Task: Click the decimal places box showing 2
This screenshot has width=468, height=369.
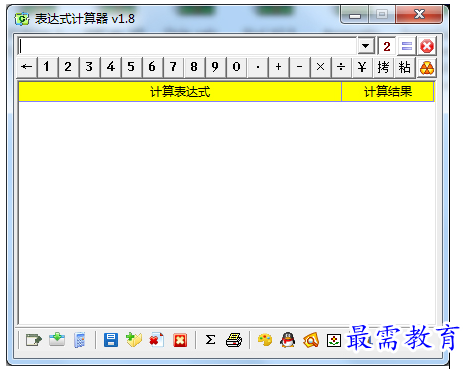Action: (x=387, y=46)
